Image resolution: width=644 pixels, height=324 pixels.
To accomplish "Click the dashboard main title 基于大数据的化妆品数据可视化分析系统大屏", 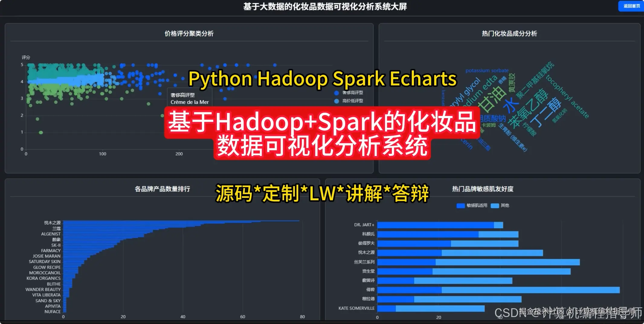I will point(325,6).
